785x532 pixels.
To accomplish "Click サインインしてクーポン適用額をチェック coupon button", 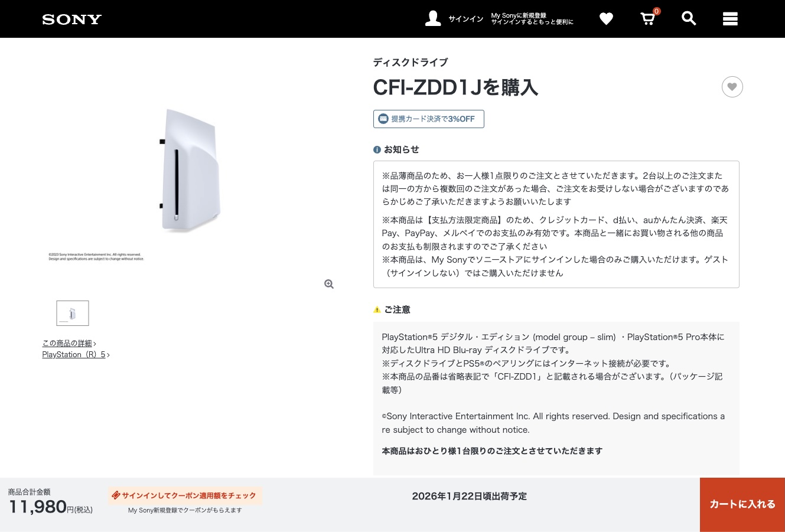I will click(184, 495).
